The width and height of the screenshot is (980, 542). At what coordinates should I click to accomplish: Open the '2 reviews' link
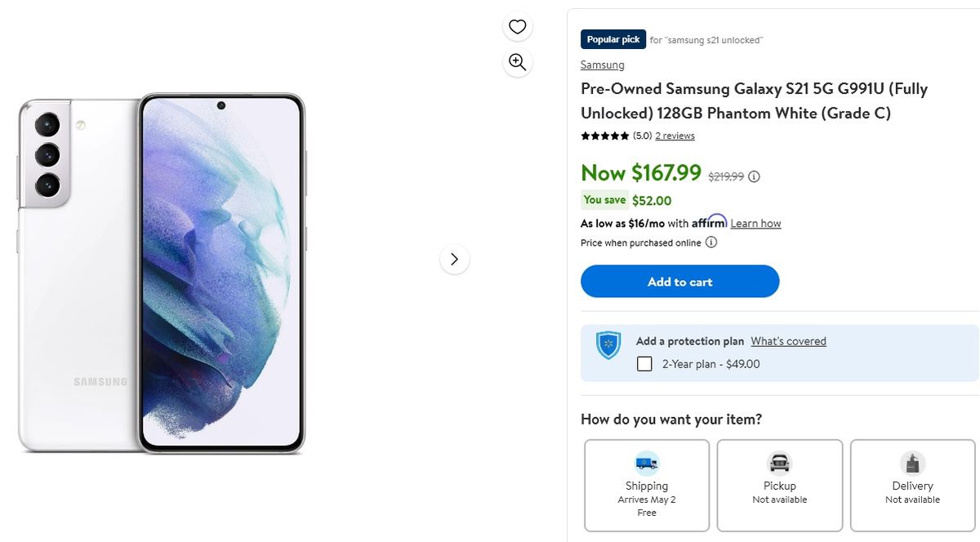pos(675,135)
